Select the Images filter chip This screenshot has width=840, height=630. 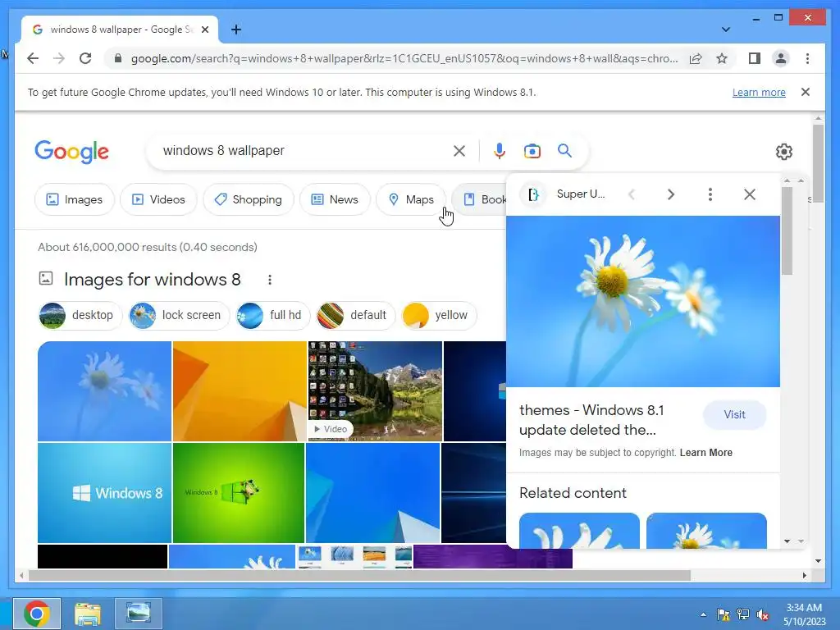(x=75, y=199)
